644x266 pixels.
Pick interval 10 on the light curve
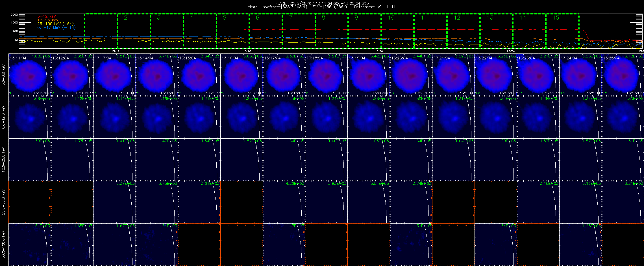(x=397, y=31)
